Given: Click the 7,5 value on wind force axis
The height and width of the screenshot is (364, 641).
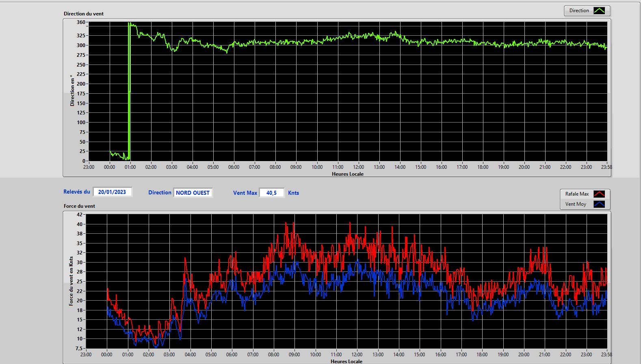Looking at the screenshot, I should click(x=79, y=348).
